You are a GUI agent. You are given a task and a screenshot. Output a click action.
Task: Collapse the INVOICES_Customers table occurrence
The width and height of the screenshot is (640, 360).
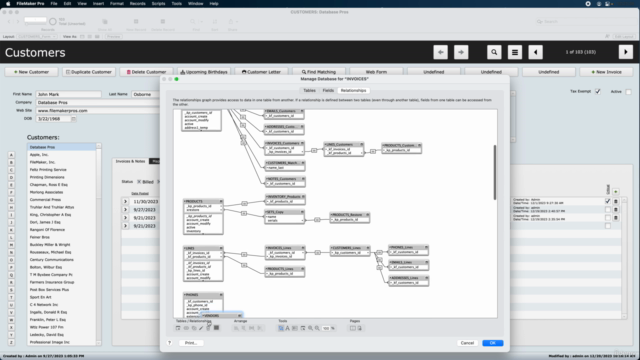point(302,143)
